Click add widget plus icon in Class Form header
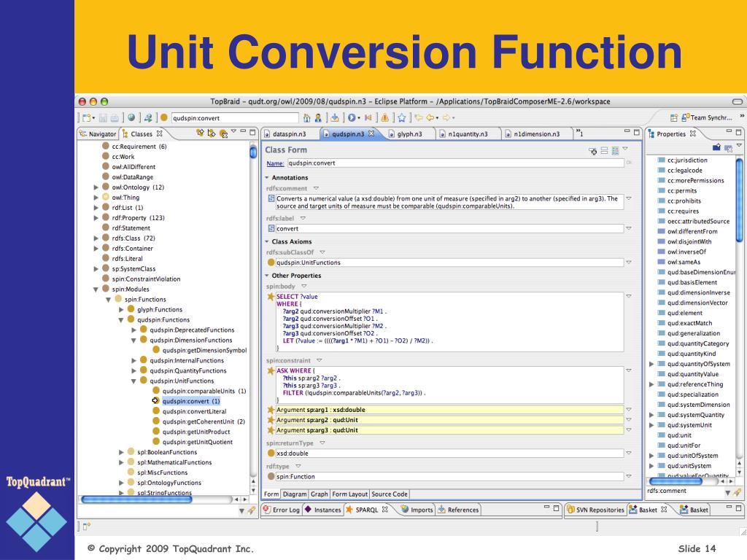747x560 pixels. click(x=592, y=151)
